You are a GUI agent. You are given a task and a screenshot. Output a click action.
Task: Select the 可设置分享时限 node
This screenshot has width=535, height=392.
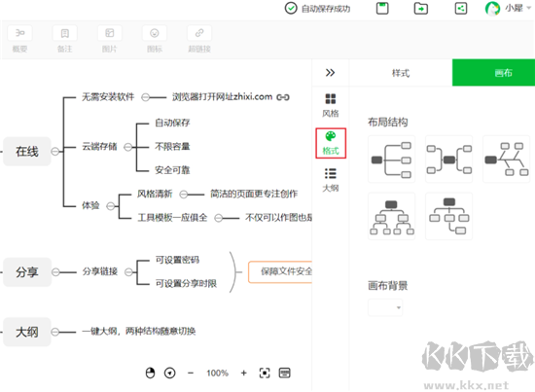tap(186, 283)
